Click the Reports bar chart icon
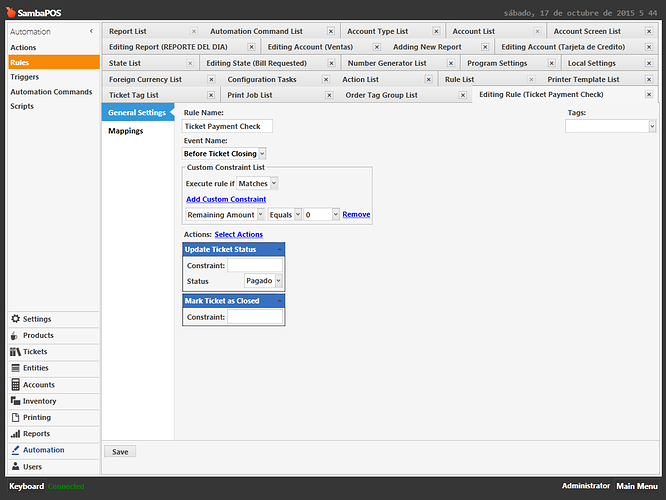This screenshot has height=500, width=666. (x=15, y=434)
